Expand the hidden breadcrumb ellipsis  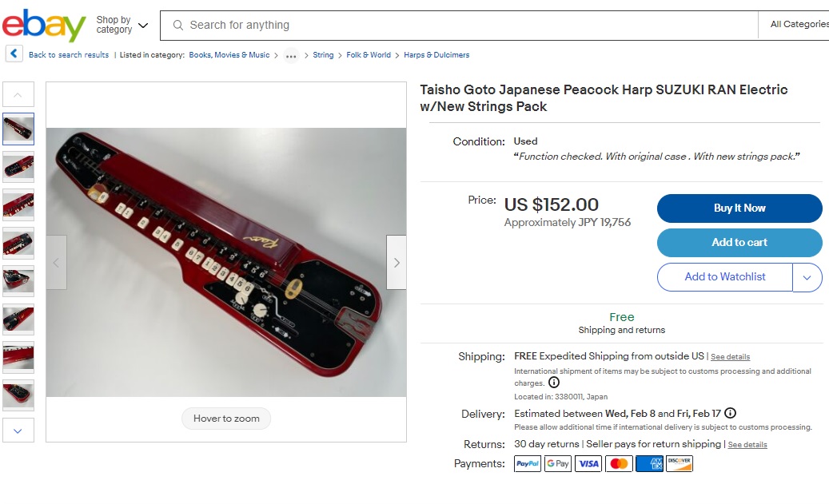click(x=291, y=56)
